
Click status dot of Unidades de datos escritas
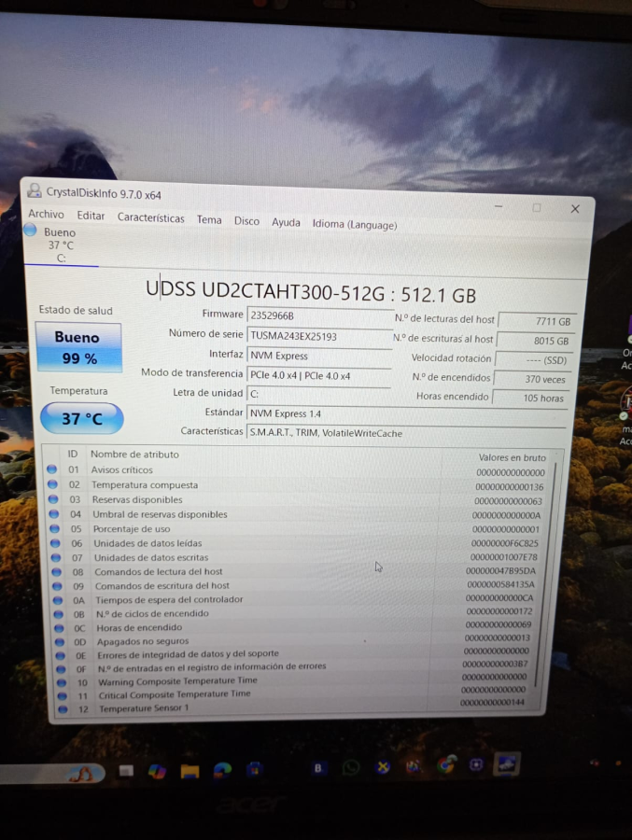(x=56, y=558)
